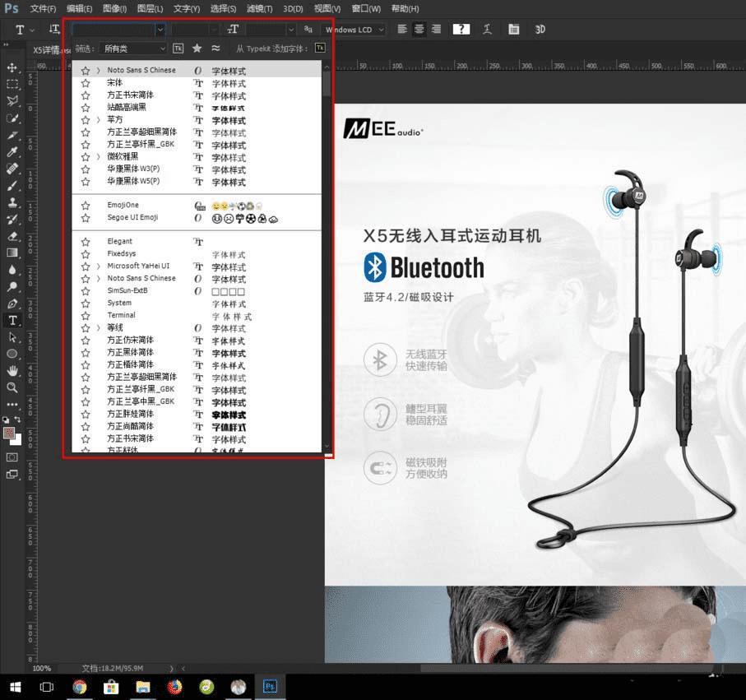Expand the 微软雅黑 font family
Screen dimensions: 746x700
point(99,157)
